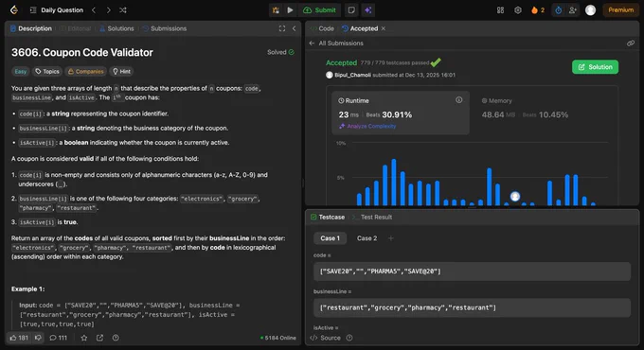Click the help icon beside Source

click(x=349, y=338)
